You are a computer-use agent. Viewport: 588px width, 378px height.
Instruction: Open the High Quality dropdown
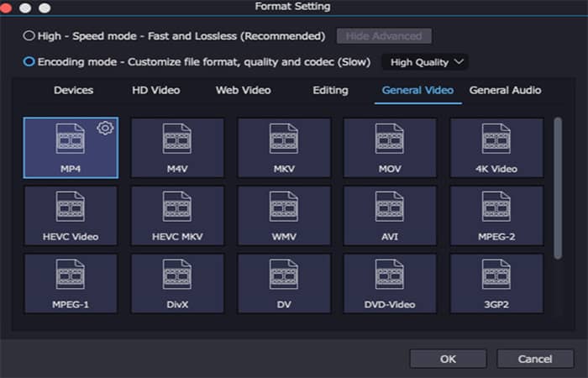click(425, 62)
